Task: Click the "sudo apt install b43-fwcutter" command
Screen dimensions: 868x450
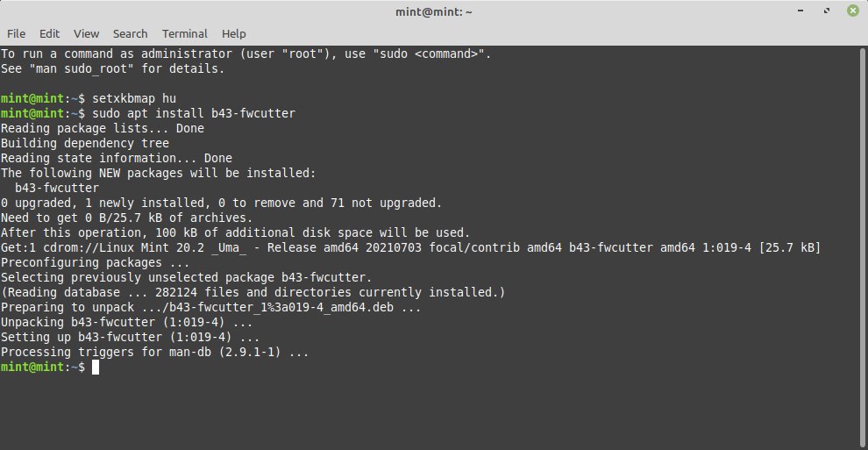Action: 194,113
